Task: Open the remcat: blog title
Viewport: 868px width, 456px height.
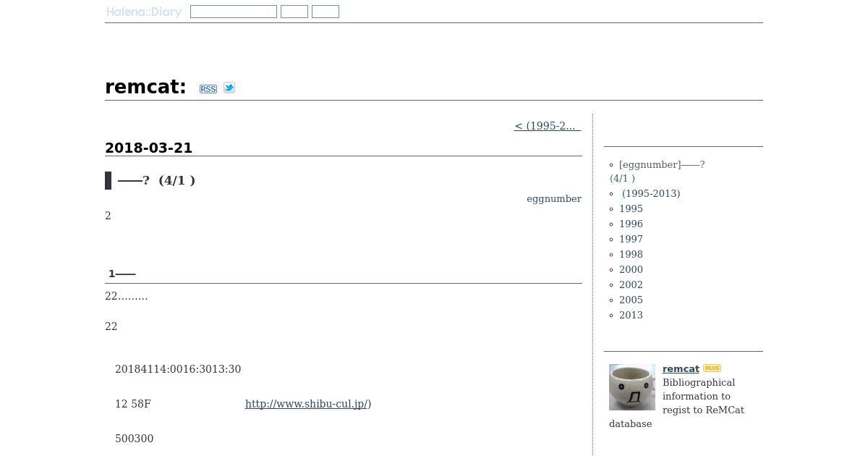Action: [x=145, y=87]
